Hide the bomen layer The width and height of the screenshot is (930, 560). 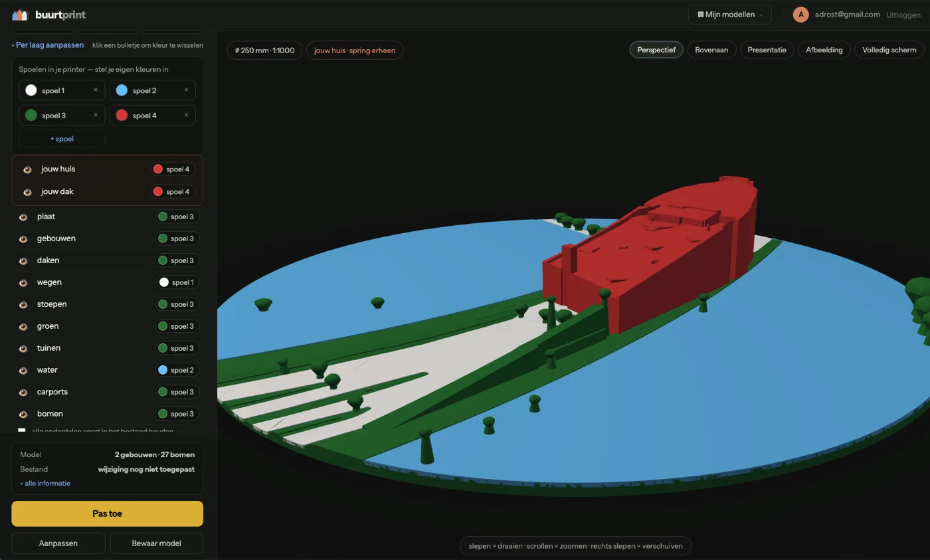23,414
